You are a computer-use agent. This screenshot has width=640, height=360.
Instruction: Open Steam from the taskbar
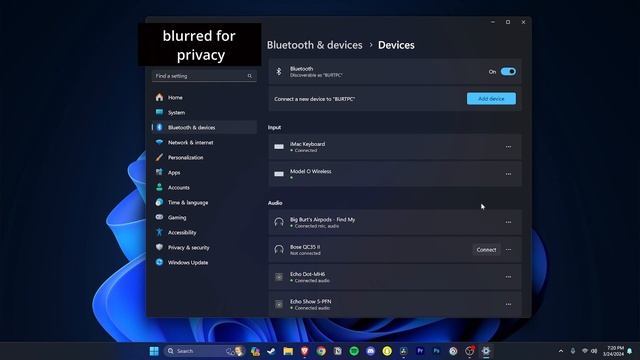(x=271, y=351)
